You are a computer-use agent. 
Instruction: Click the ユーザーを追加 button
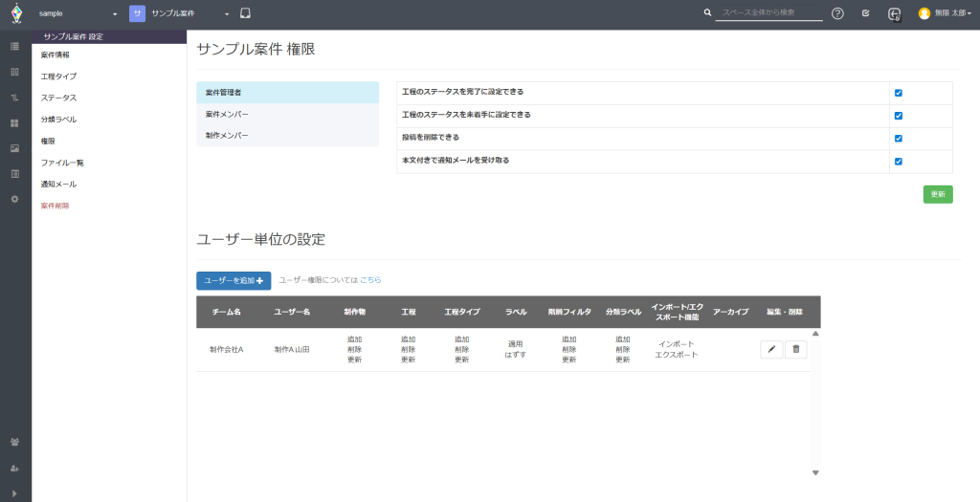click(234, 280)
